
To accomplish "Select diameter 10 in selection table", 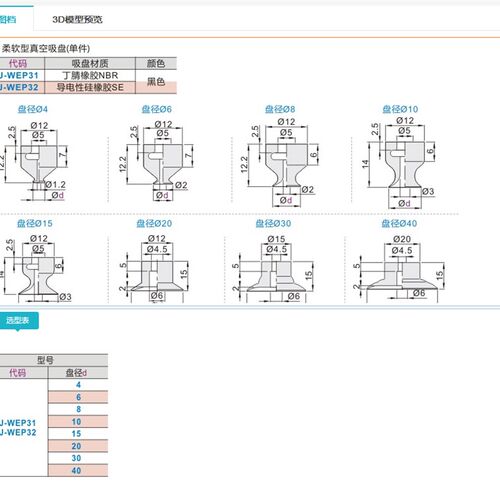I will pyautogui.click(x=78, y=422).
